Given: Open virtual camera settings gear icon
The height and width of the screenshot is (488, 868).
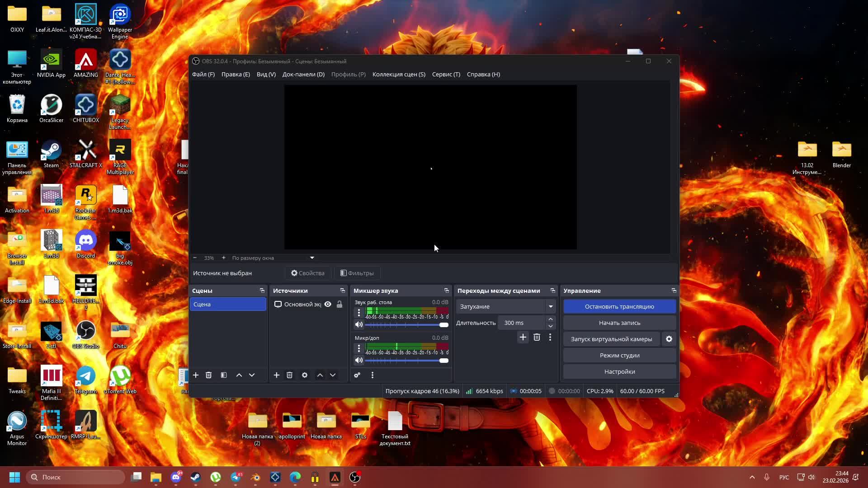Looking at the screenshot, I should click(669, 339).
